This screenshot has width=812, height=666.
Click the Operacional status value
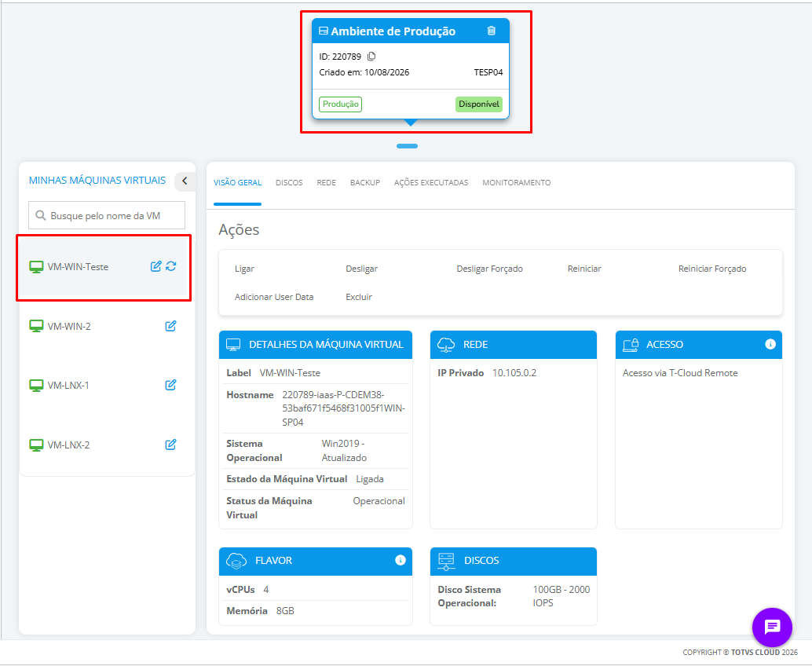pyautogui.click(x=379, y=501)
